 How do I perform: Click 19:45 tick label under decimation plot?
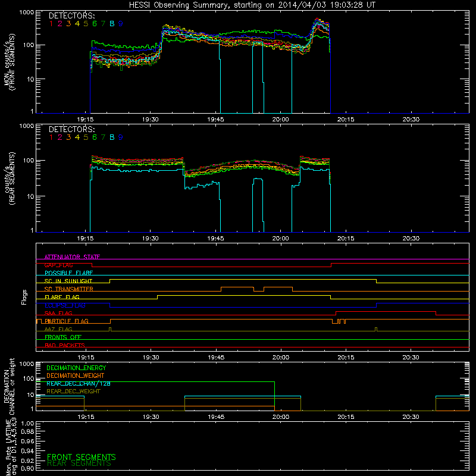(x=216, y=417)
